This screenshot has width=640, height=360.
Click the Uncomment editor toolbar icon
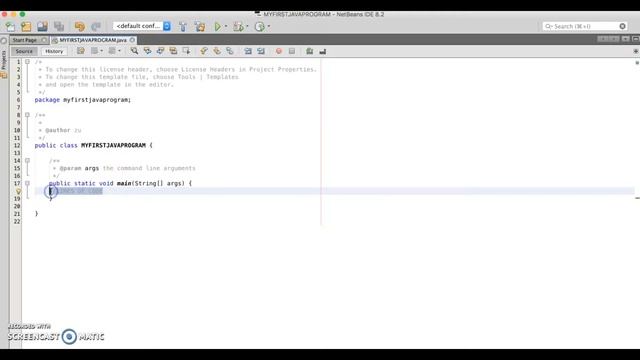[x=322, y=51]
